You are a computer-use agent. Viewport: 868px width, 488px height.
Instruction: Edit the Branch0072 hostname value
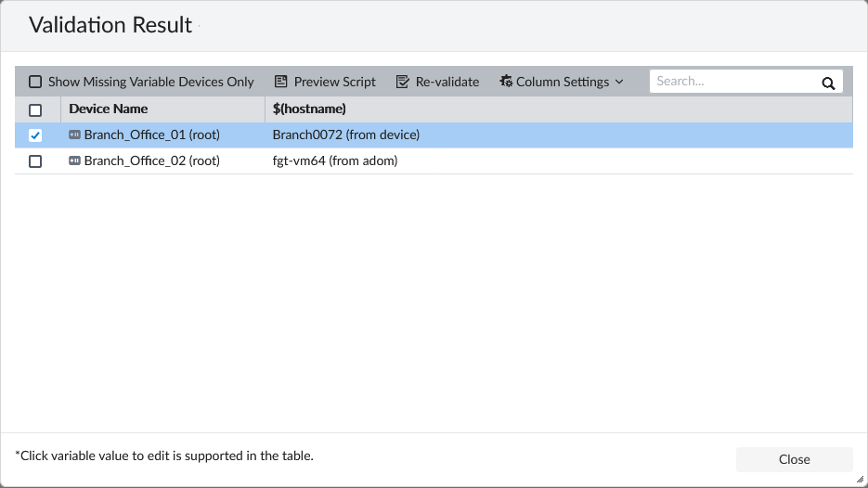tap(346, 135)
